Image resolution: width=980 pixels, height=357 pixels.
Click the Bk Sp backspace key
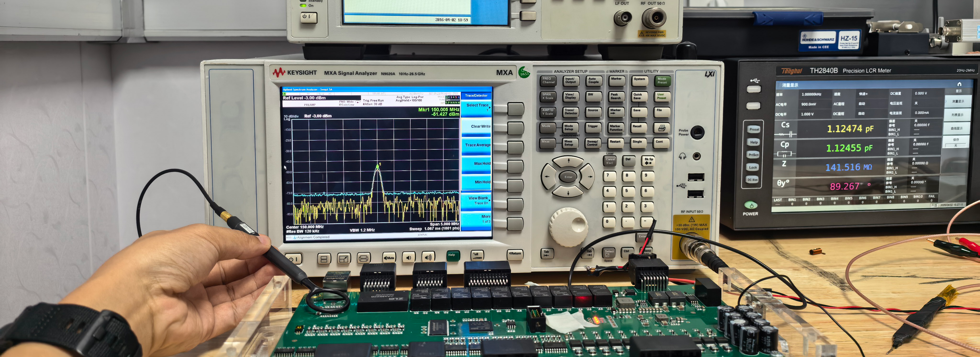[648, 161]
